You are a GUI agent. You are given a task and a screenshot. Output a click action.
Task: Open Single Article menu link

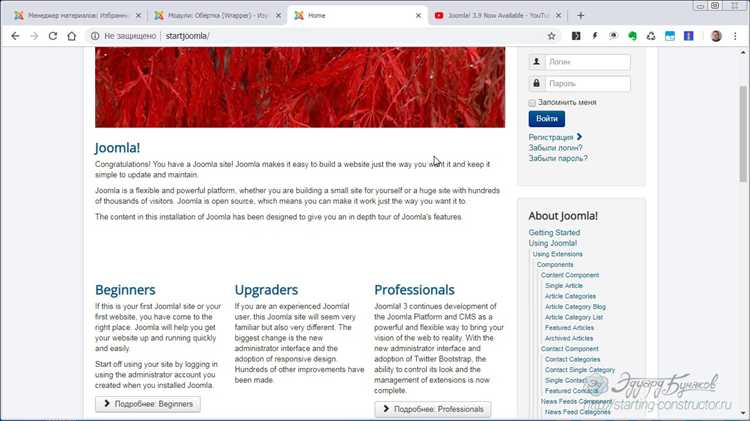pos(563,286)
